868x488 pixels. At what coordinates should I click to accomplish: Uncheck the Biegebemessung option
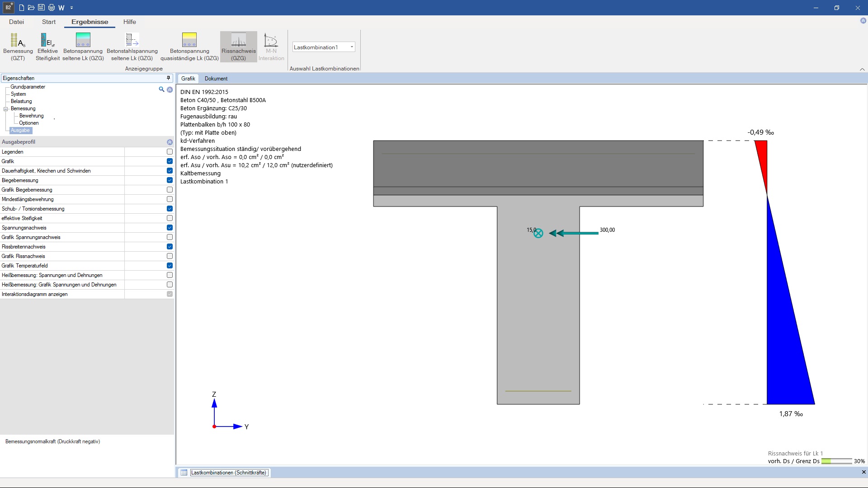point(170,180)
